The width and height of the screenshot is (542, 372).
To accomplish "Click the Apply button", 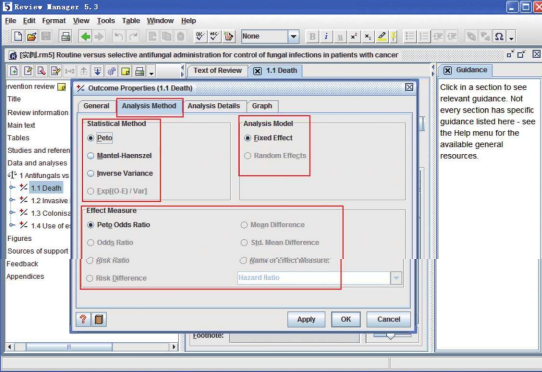I will (x=306, y=319).
